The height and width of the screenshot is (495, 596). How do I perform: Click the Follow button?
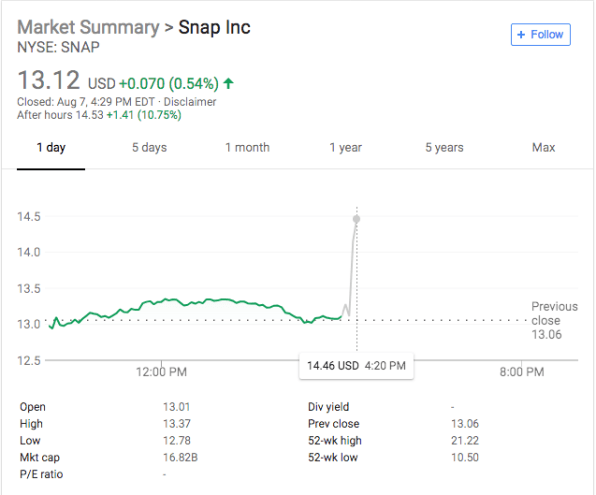[541, 35]
